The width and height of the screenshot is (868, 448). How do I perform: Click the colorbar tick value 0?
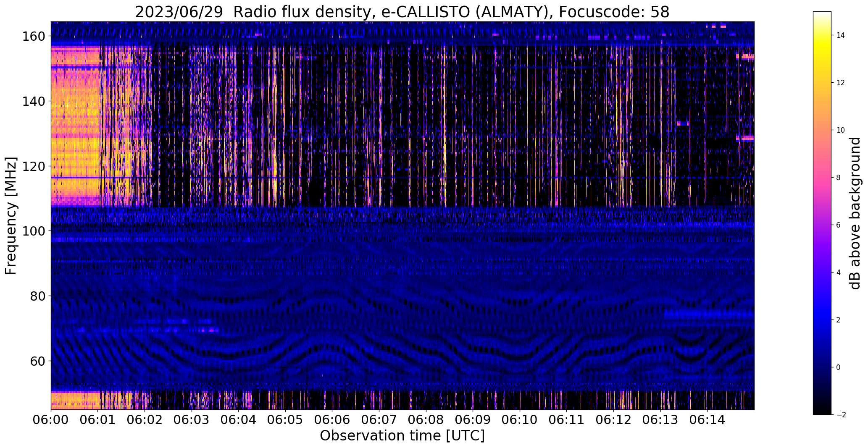[x=839, y=367]
